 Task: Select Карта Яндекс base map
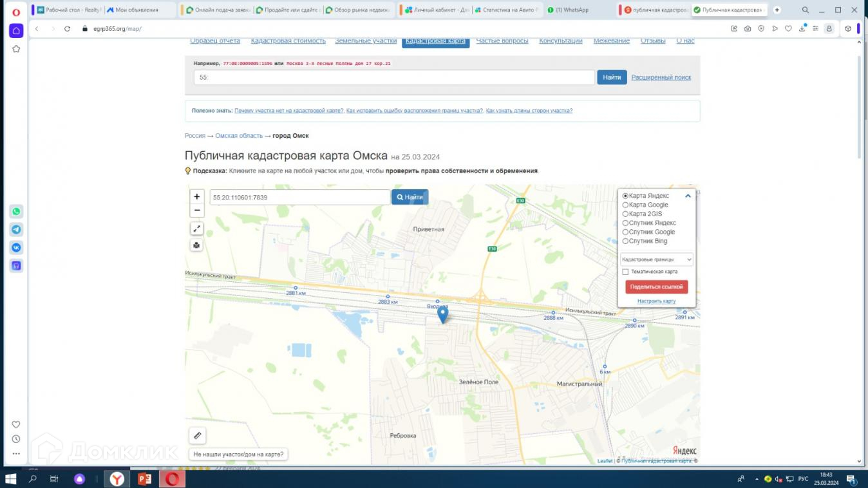(x=646, y=196)
